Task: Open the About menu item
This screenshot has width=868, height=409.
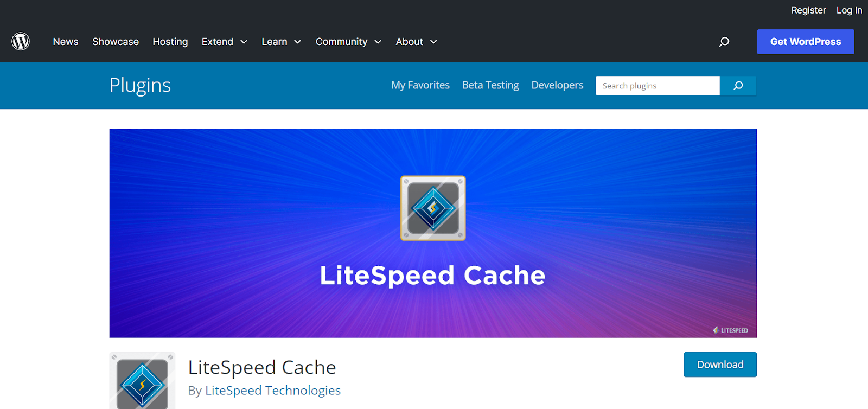Action: [410, 42]
